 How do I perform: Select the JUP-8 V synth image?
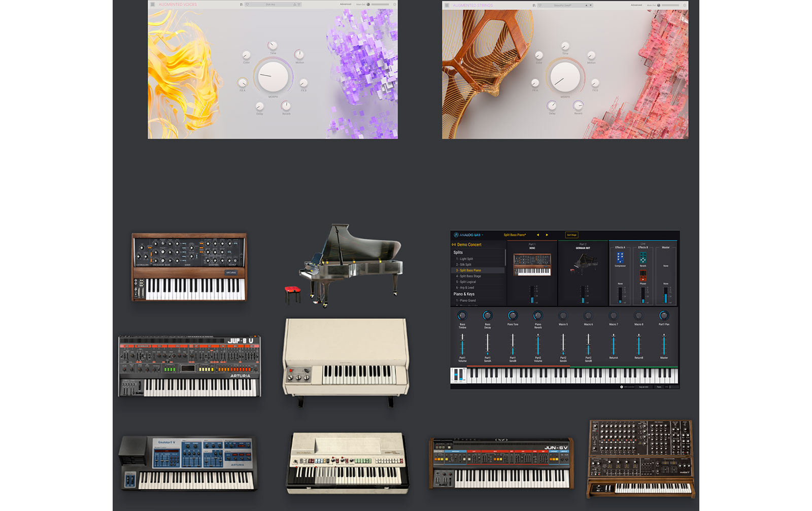(x=189, y=366)
